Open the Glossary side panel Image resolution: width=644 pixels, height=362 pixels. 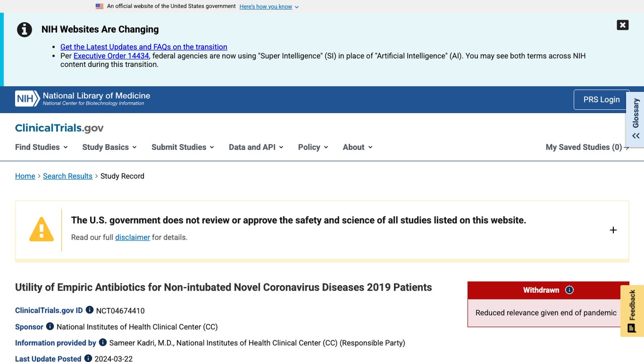635,120
